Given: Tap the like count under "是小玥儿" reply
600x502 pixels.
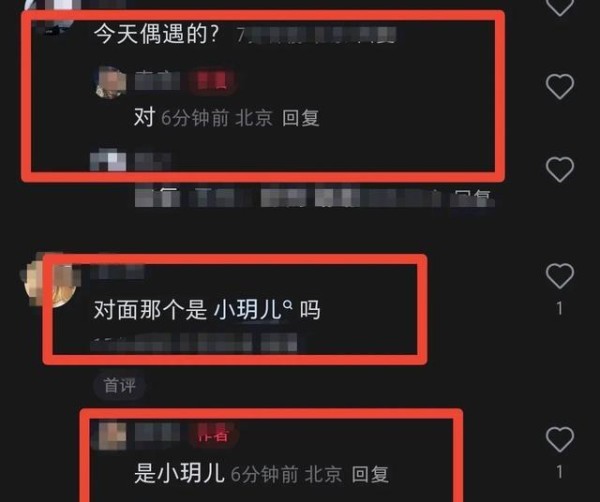Looking at the screenshot, I should coord(559,472).
